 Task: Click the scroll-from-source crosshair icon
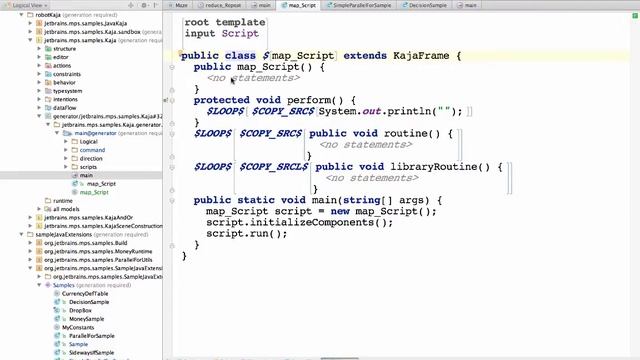tap(131, 5)
